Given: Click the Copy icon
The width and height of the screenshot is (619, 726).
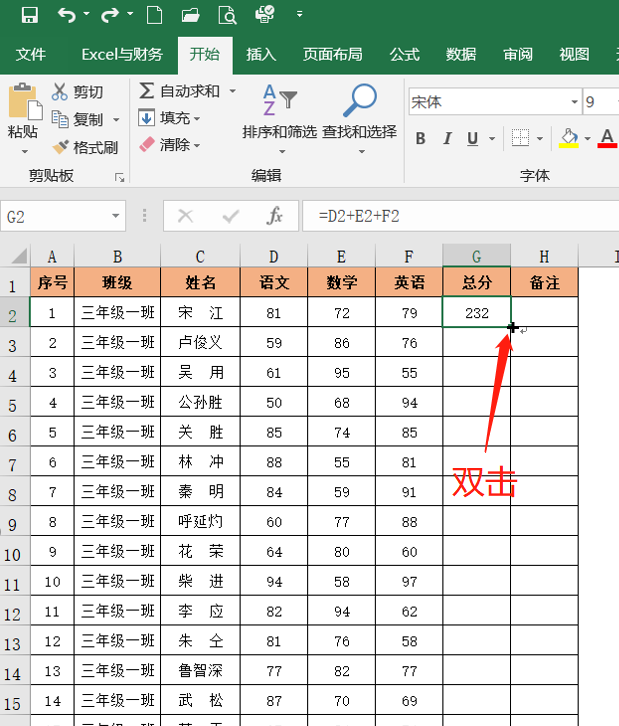Looking at the screenshot, I should click(x=60, y=119).
